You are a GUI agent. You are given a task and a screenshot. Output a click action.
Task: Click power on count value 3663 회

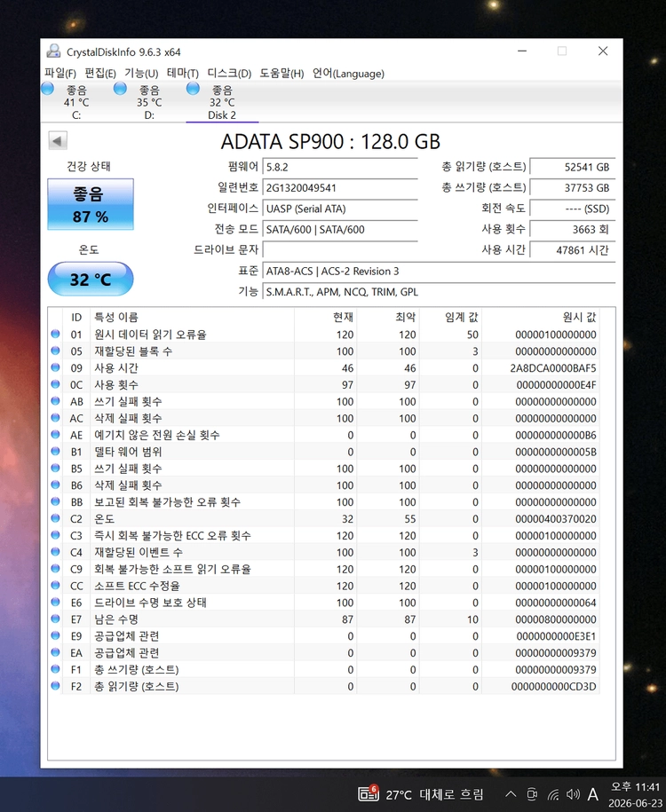pyautogui.click(x=573, y=229)
